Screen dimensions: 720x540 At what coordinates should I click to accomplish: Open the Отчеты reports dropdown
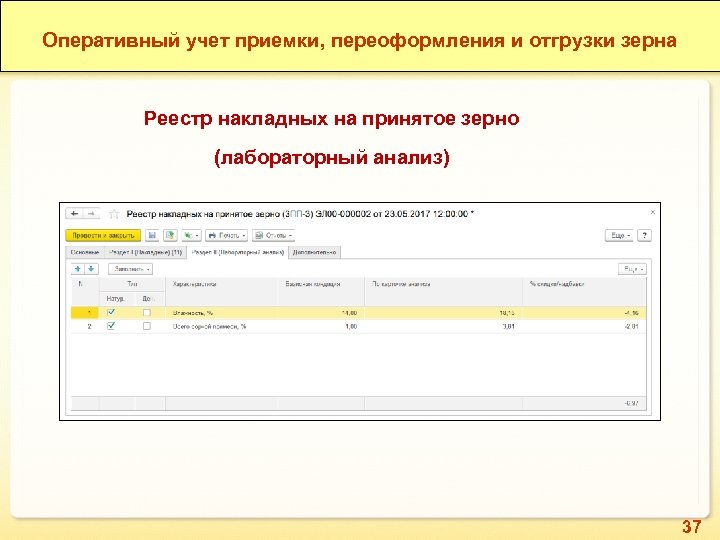click(x=273, y=236)
